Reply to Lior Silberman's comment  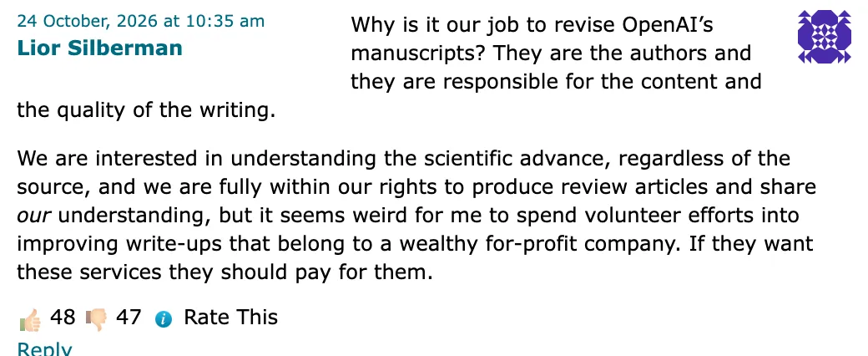click(x=44, y=349)
